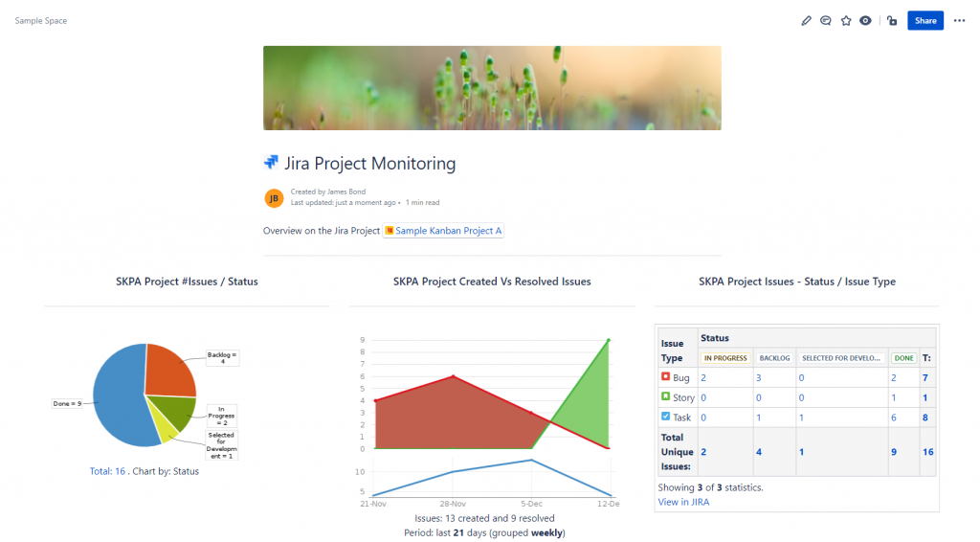Click the View in JIRA link
The height and width of the screenshot is (542, 980).
pyautogui.click(x=683, y=502)
